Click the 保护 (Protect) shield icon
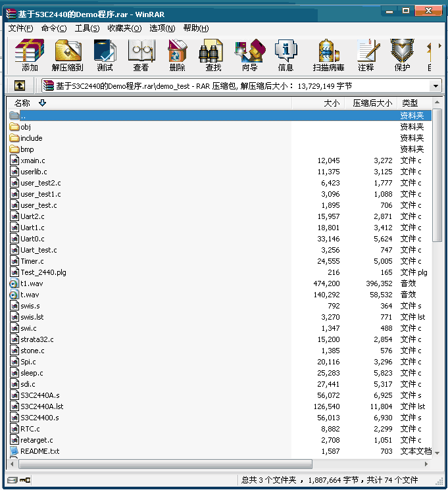The height and width of the screenshot is (490, 448). click(402, 51)
